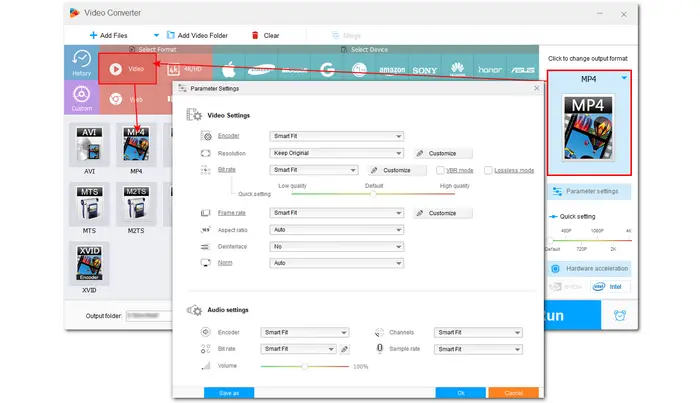Click Customize next to Frame rate

click(442, 213)
